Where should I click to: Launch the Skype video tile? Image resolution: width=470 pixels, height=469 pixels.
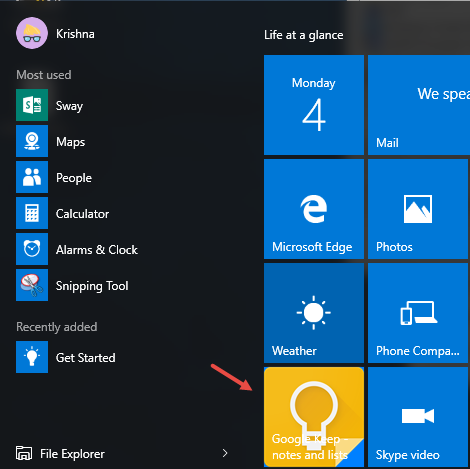coord(418,417)
